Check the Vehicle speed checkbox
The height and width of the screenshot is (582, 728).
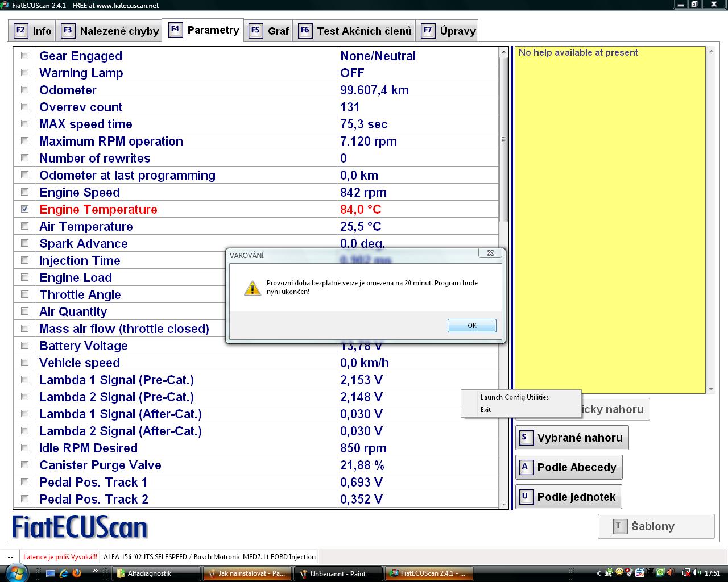click(x=24, y=363)
